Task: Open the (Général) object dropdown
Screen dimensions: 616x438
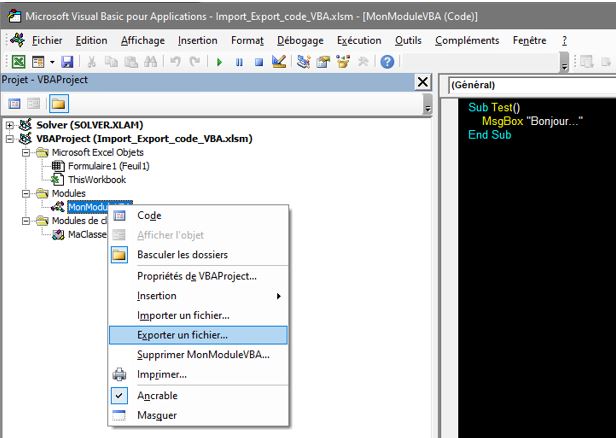Action: click(x=530, y=85)
